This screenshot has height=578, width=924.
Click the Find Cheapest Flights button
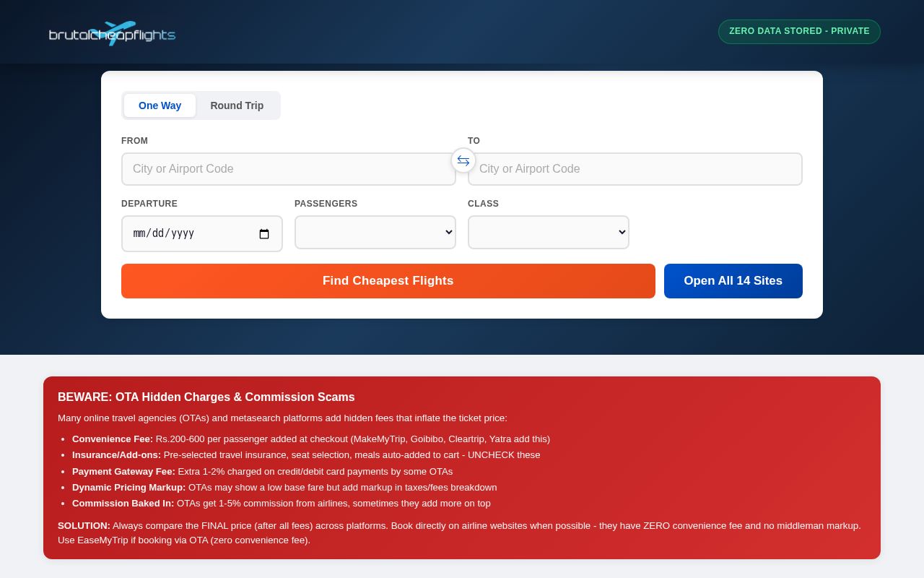pos(388,281)
